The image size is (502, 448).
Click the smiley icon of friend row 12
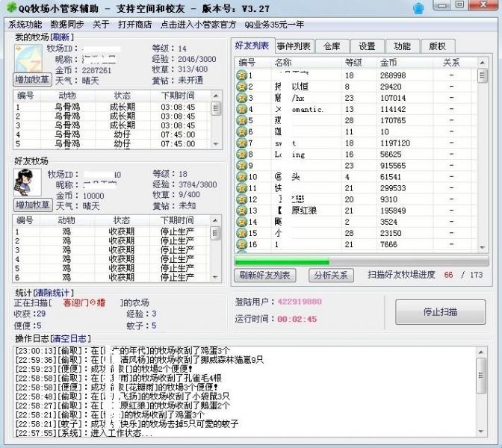pos(241,199)
